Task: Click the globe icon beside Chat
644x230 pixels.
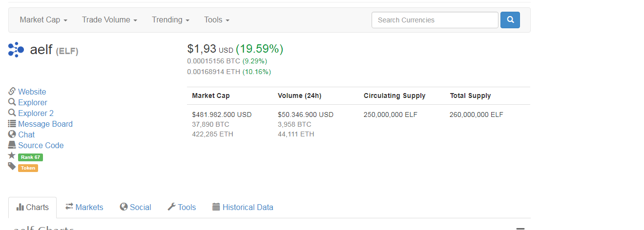Action: tap(12, 134)
